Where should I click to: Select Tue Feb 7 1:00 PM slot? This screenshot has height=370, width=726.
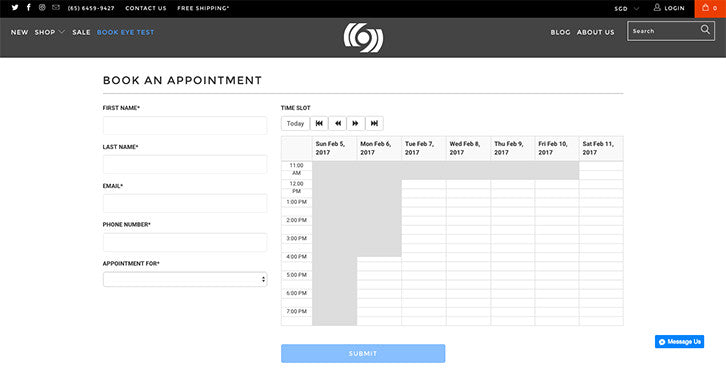tap(424, 202)
